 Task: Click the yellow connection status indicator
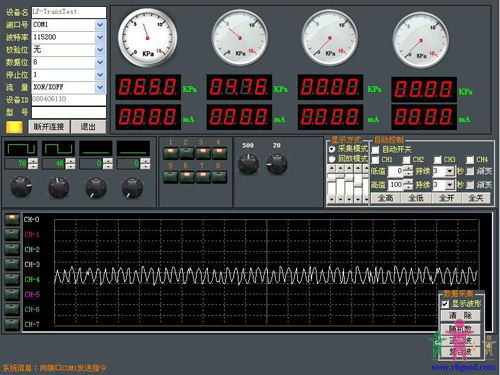pos(14,127)
